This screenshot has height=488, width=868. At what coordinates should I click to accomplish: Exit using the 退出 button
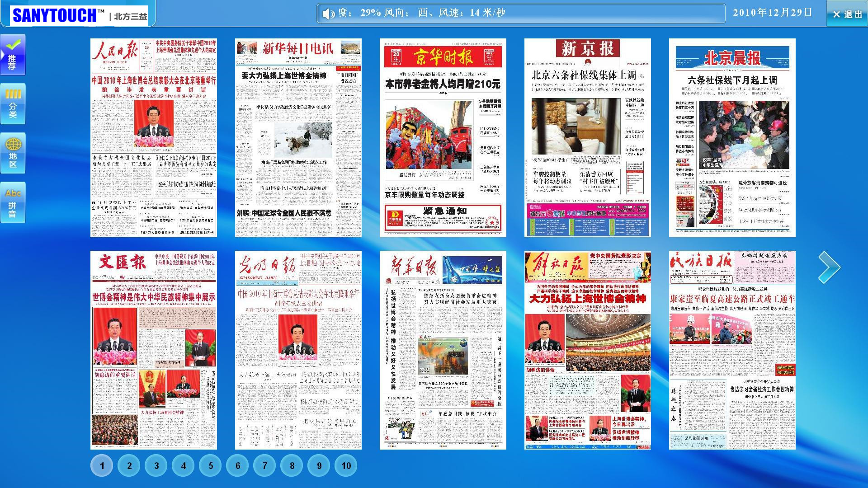coord(847,14)
